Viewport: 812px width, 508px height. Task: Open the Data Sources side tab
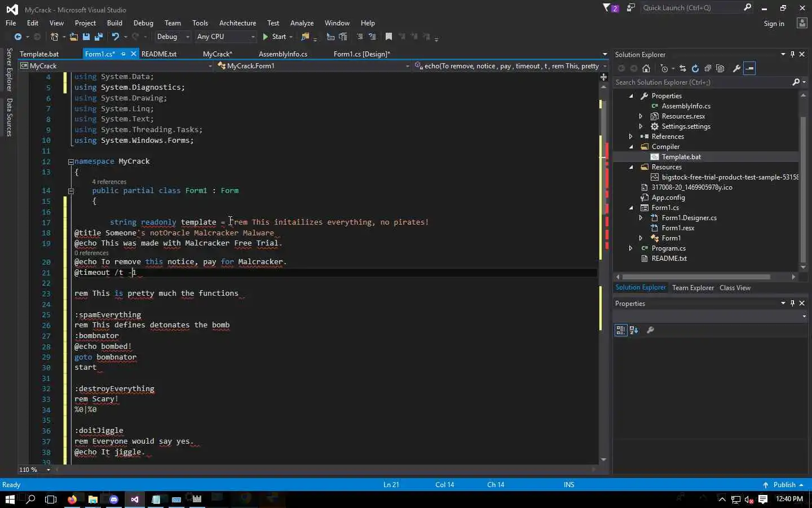9,117
